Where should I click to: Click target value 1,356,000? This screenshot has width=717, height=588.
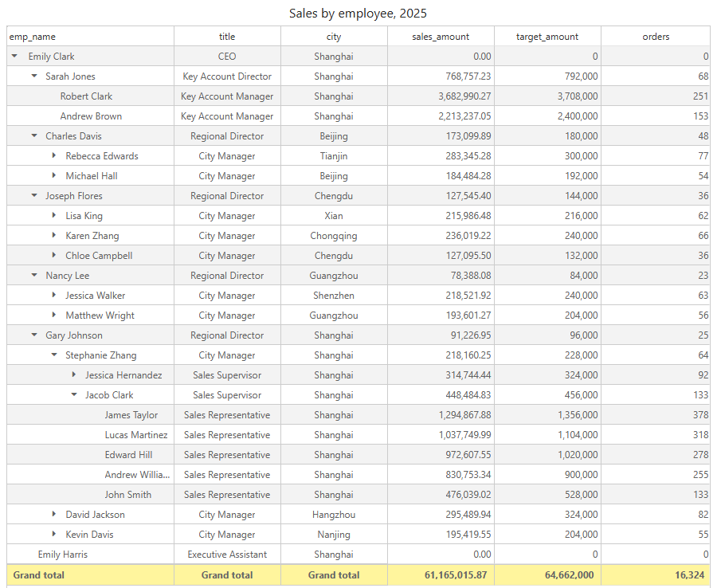(578, 415)
